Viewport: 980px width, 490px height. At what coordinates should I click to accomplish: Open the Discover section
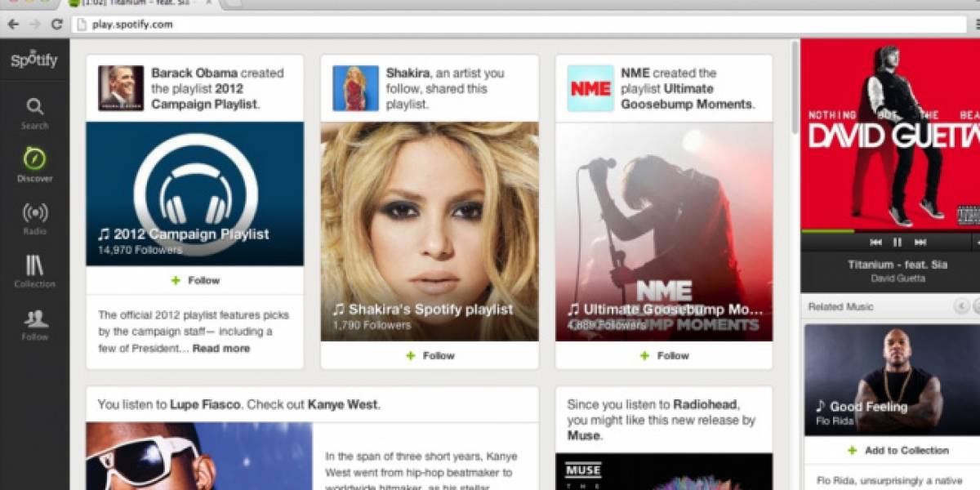point(34,165)
